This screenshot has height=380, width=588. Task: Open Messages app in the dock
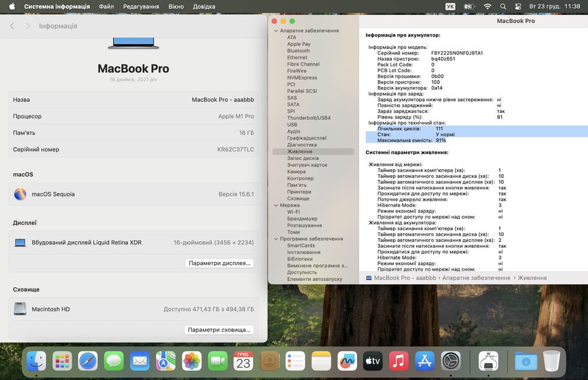click(114, 361)
